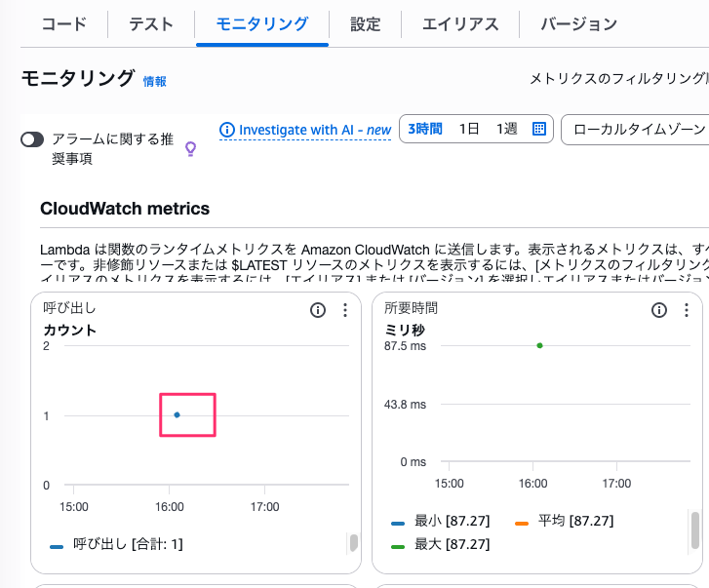Open three-dot menu on 所要時間 widget

pyautogui.click(x=687, y=310)
